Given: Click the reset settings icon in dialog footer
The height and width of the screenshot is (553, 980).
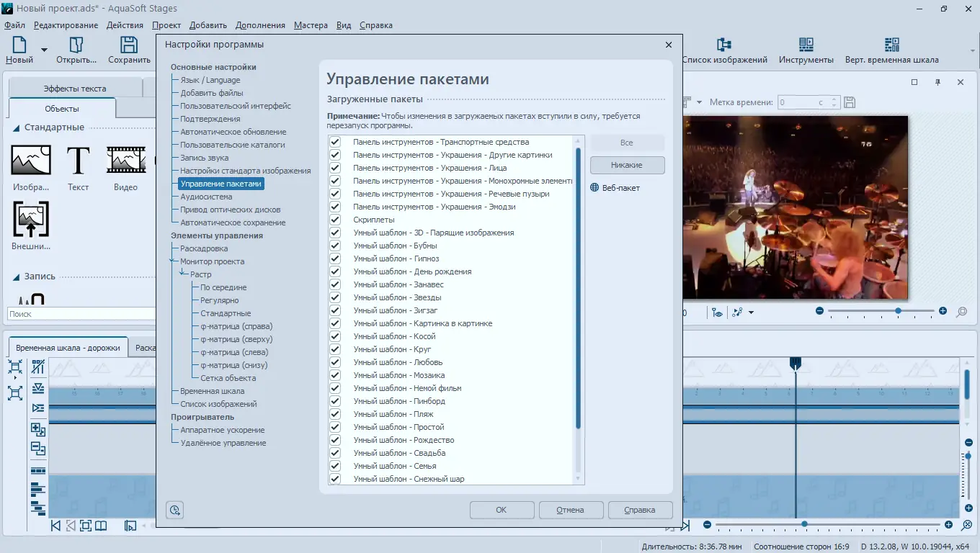Looking at the screenshot, I should click(x=174, y=511).
